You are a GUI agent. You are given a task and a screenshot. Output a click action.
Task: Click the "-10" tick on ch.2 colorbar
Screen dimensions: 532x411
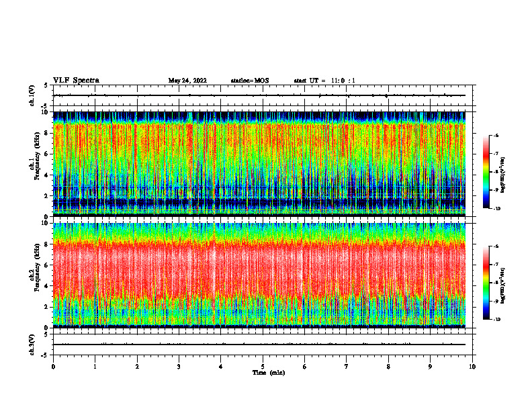click(x=497, y=320)
